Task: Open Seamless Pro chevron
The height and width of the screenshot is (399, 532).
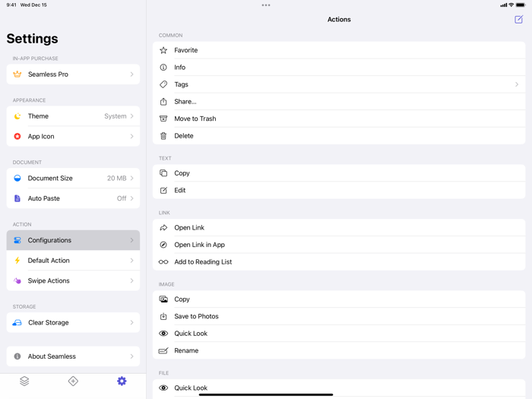Action: [132, 74]
